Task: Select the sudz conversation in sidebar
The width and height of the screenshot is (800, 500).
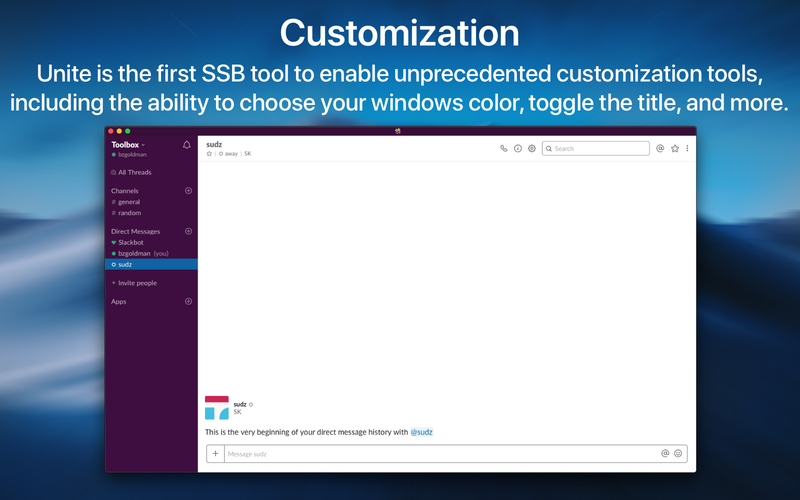Action: click(151, 264)
